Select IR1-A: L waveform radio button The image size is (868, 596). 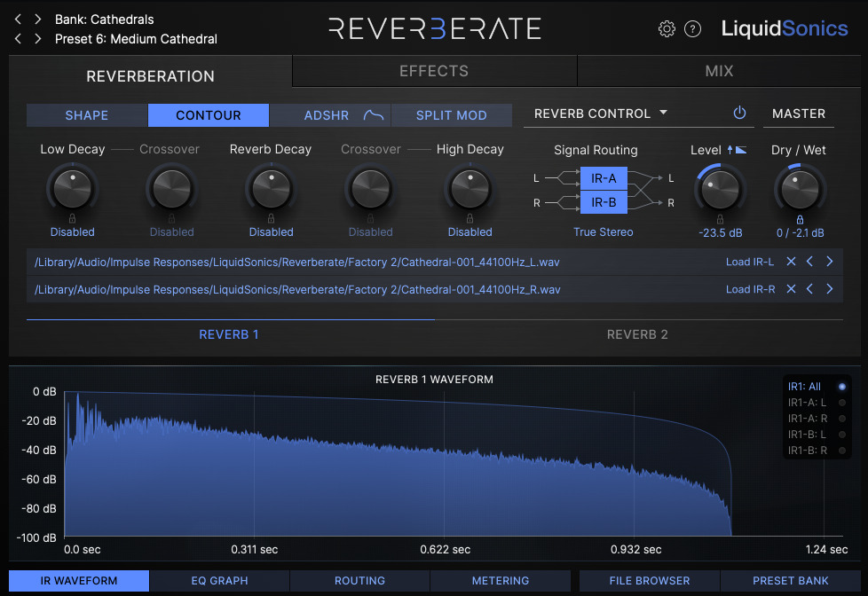(842, 403)
